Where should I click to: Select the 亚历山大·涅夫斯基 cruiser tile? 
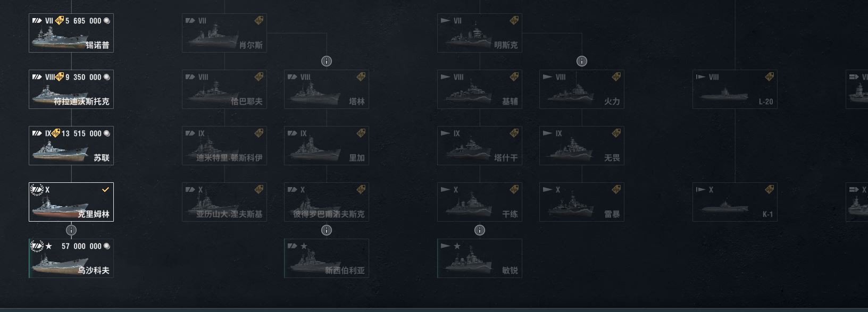click(x=224, y=203)
